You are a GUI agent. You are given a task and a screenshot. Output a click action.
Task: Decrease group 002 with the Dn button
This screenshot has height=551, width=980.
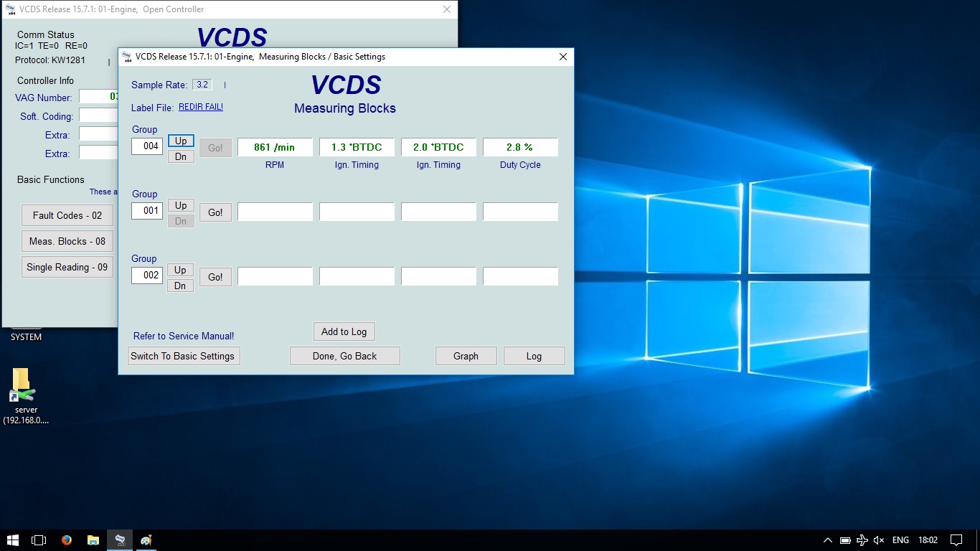[181, 286]
